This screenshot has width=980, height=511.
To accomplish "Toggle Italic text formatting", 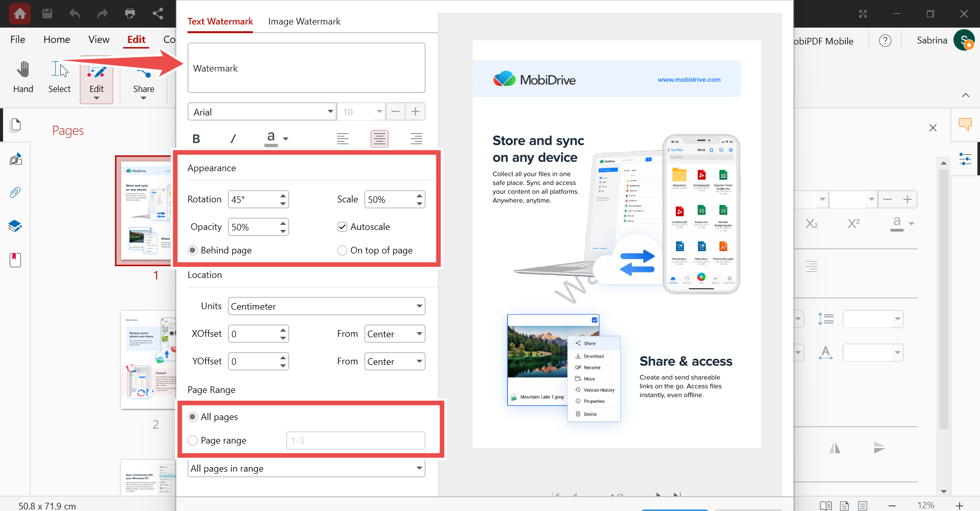I will pyautogui.click(x=233, y=138).
